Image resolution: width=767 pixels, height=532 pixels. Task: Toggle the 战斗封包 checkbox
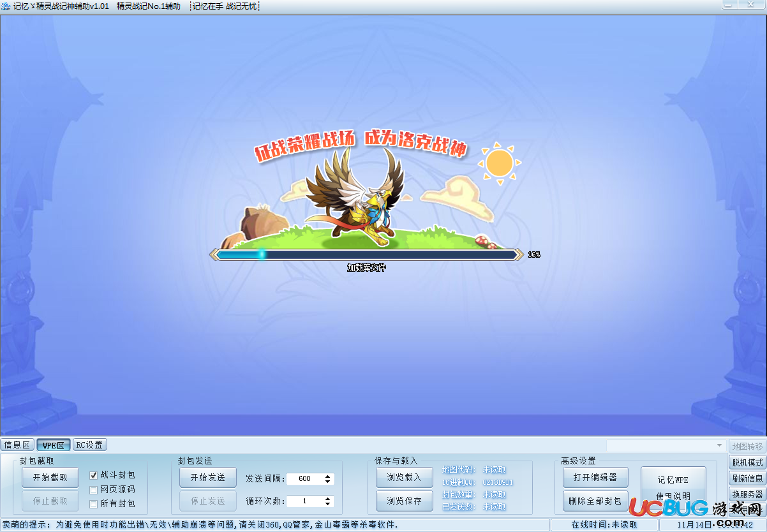point(94,475)
